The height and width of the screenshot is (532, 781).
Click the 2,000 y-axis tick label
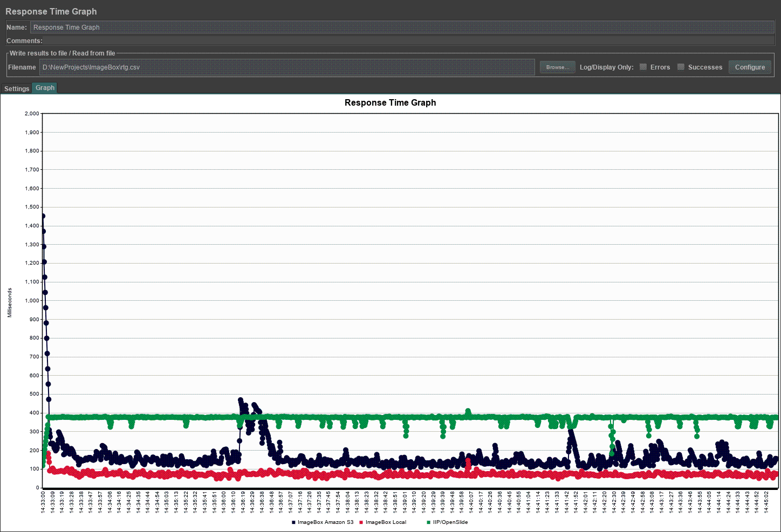point(32,114)
